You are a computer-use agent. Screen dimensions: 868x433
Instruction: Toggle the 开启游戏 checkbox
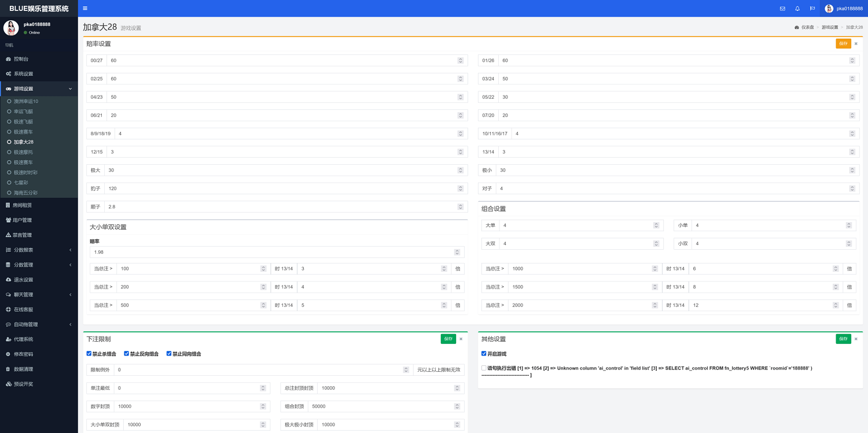[x=484, y=354]
